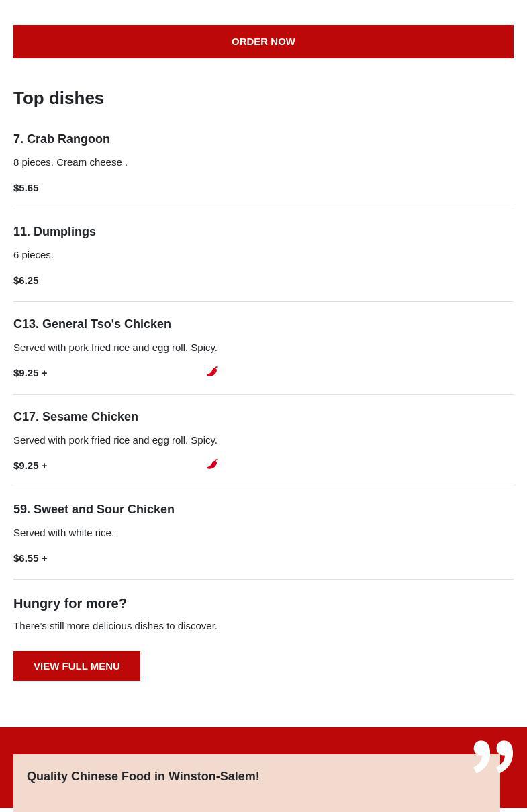The image size is (527, 812).
Task: Click the chili pepper icon on Sesame Chicken
Action: click(x=212, y=464)
